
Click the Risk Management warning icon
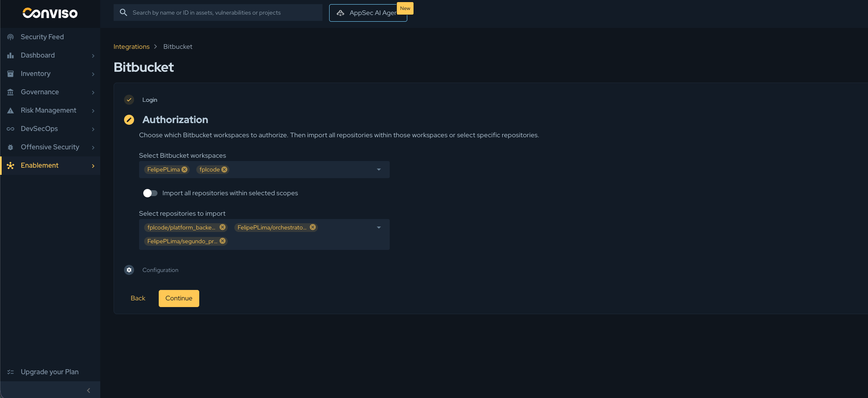(10, 111)
